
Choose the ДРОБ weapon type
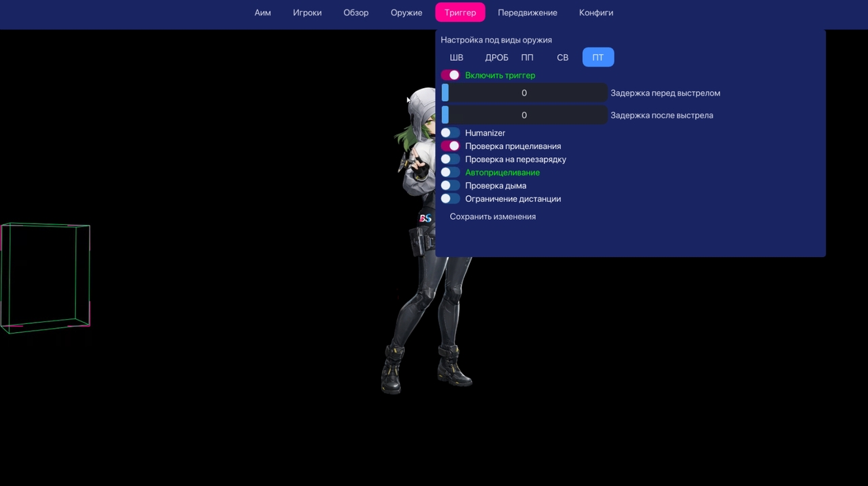point(496,58)
